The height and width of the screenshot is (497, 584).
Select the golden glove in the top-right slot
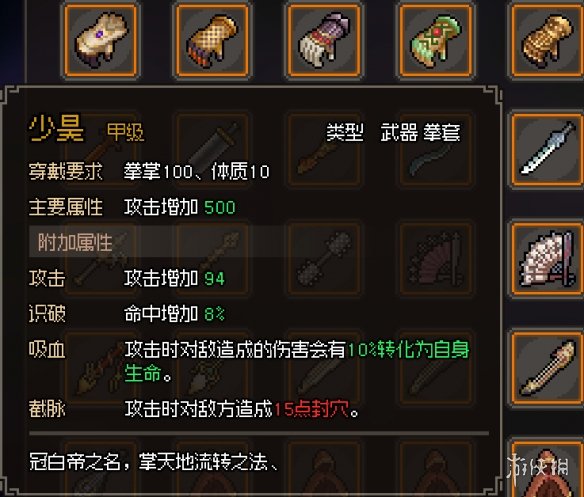548,40
